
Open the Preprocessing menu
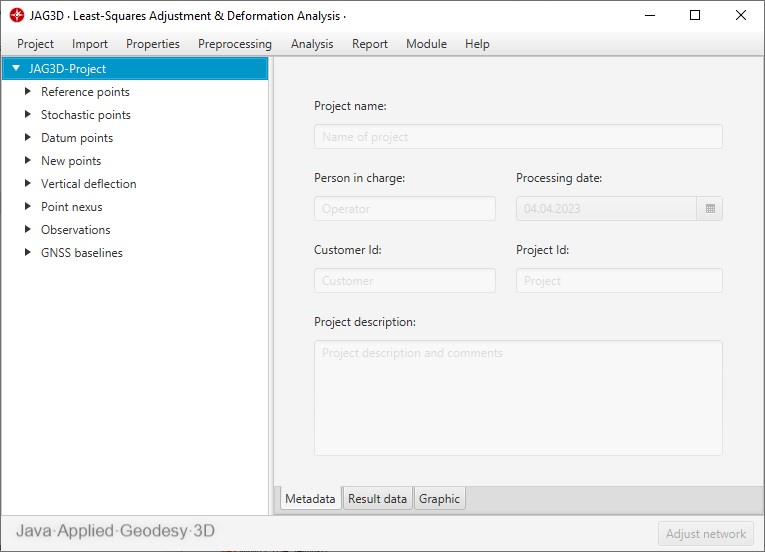click(234, 44)
